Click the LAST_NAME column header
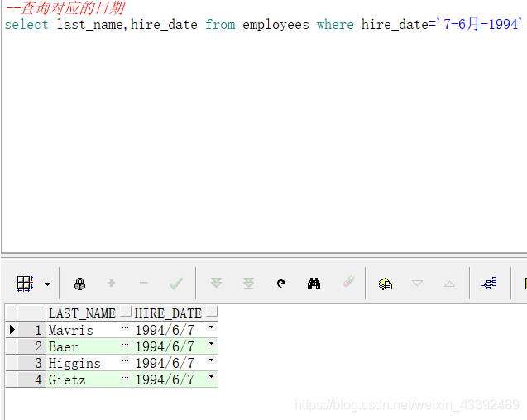This screenshot has width=527, height=420. click(89, 313)
